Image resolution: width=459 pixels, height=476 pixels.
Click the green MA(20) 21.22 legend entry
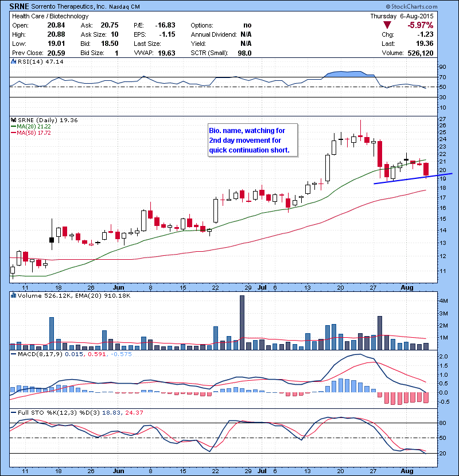pyautogui.click(x=31, y=127)
